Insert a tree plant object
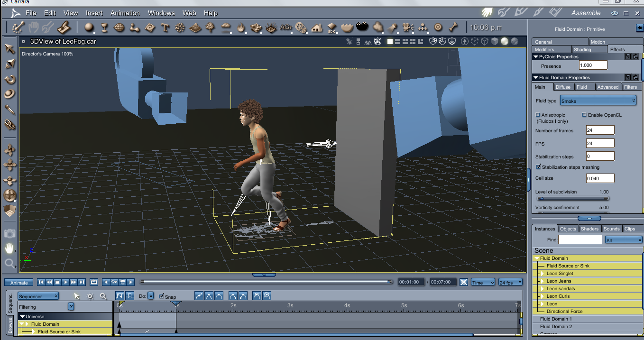Viewport: 644px width, 340px height. tap(210, 28)
